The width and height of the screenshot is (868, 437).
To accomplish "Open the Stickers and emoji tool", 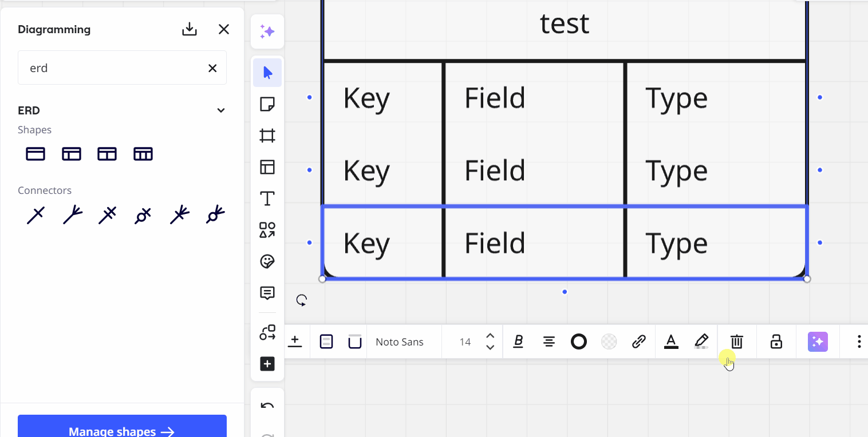I will (x=267, y=261).
